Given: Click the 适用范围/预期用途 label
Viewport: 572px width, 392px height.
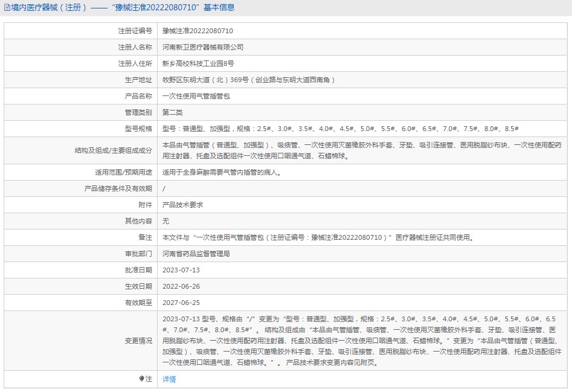Looking at the screenshot, I should pyautogui.click(x=124, y=173).
